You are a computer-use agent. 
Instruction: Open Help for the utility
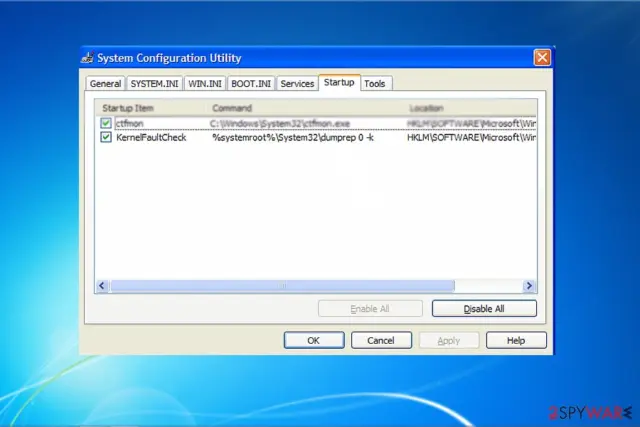coord(516,340)
